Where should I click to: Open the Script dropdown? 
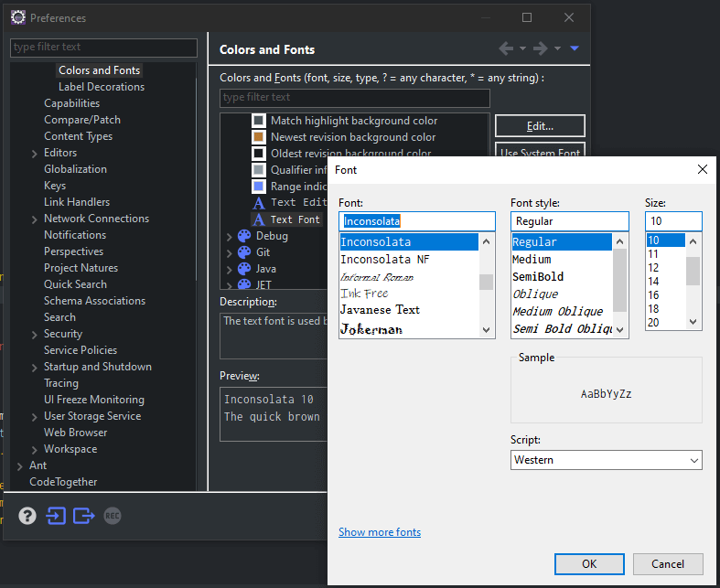606,460
